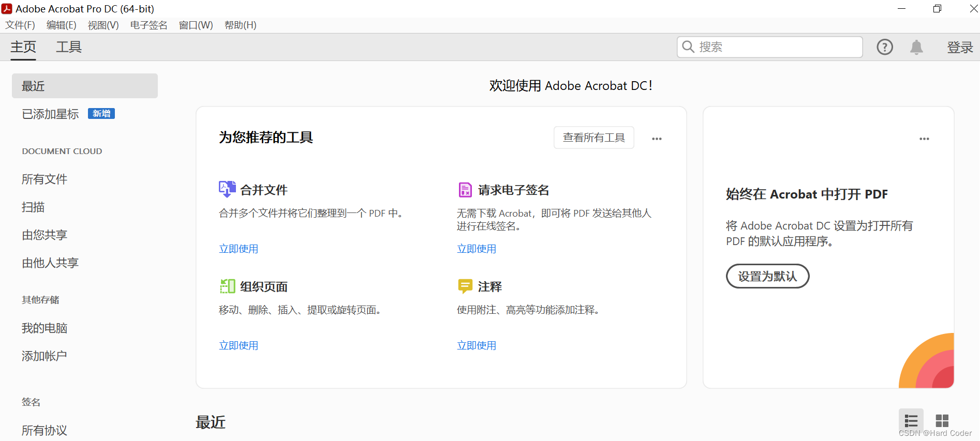Click the 合并文件 tool title

[264, 190]
